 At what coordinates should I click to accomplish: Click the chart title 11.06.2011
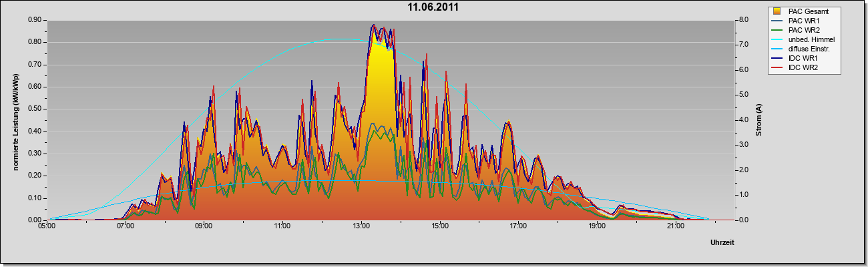point(433,7)
